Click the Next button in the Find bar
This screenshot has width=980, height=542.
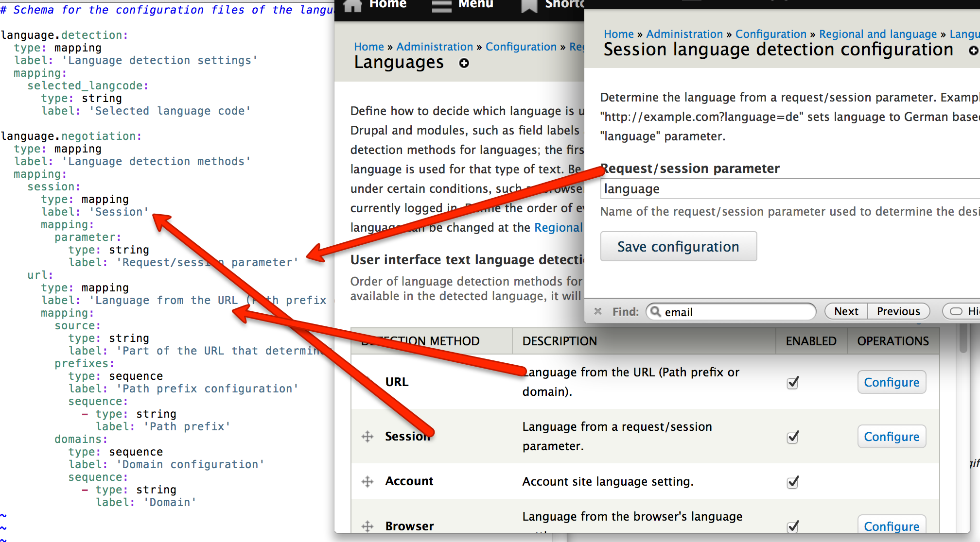[846, 311]
